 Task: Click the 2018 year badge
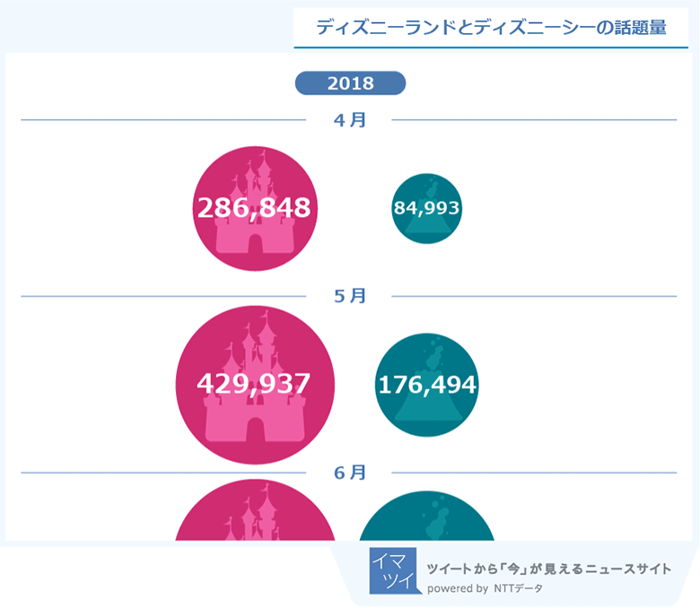pos(350,83)
